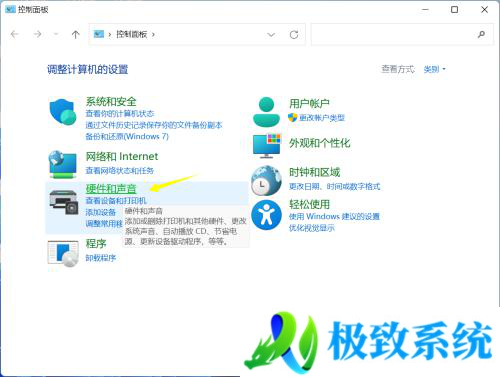This screenshot has width=500, height=377.
Task: Open 卸载程序 link
Action: (101, 258)
